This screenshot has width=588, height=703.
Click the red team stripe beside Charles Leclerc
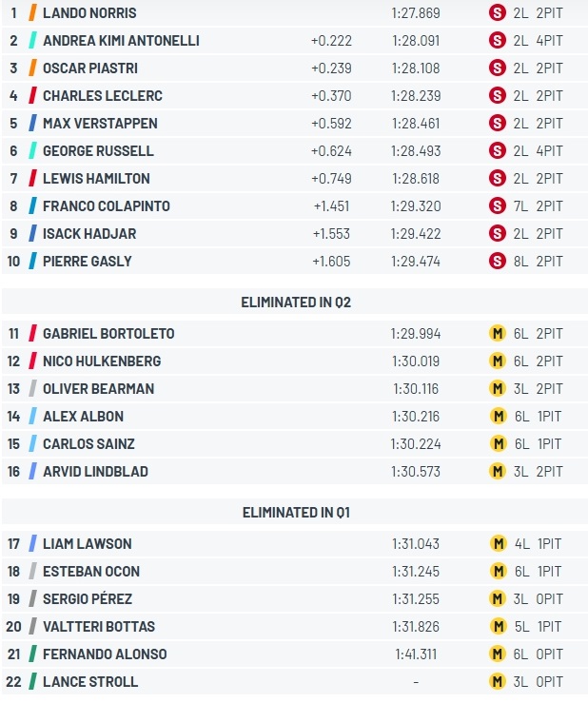[x=32, y=95]
